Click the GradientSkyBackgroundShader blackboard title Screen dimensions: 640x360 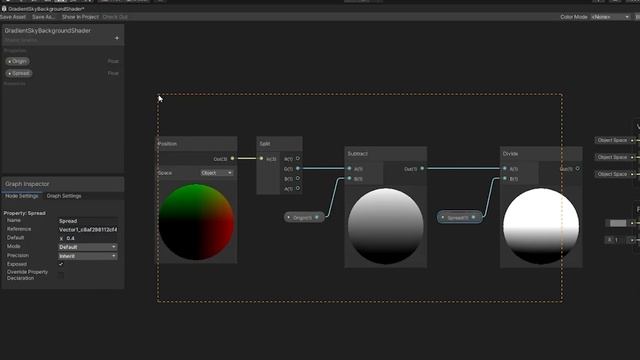pyautogui.click(x=47, y=31)
